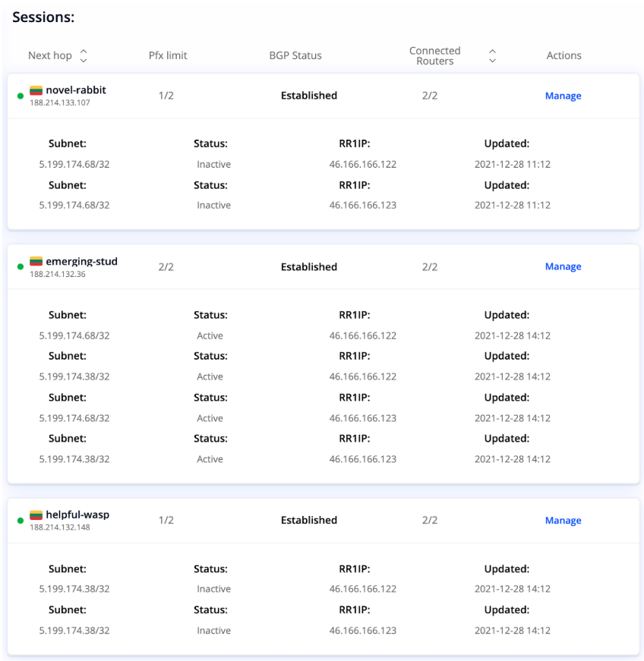Sort by Connected Routers column arrows

[x=492, y=55]
